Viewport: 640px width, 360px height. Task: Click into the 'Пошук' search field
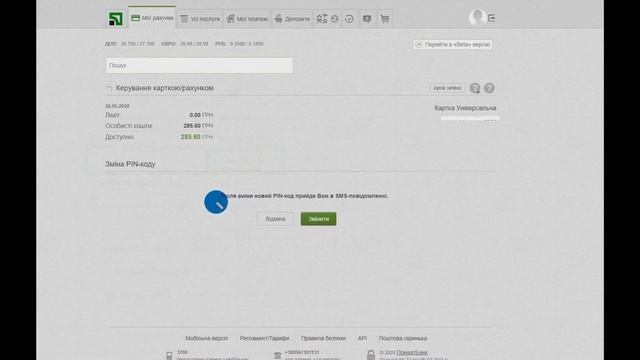point(199,65)
